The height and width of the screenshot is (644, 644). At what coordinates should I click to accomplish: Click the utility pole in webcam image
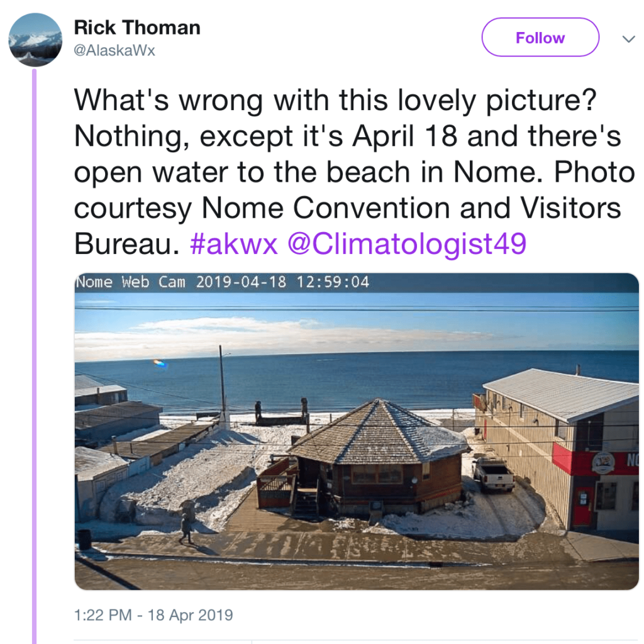[x=222, y=386]
